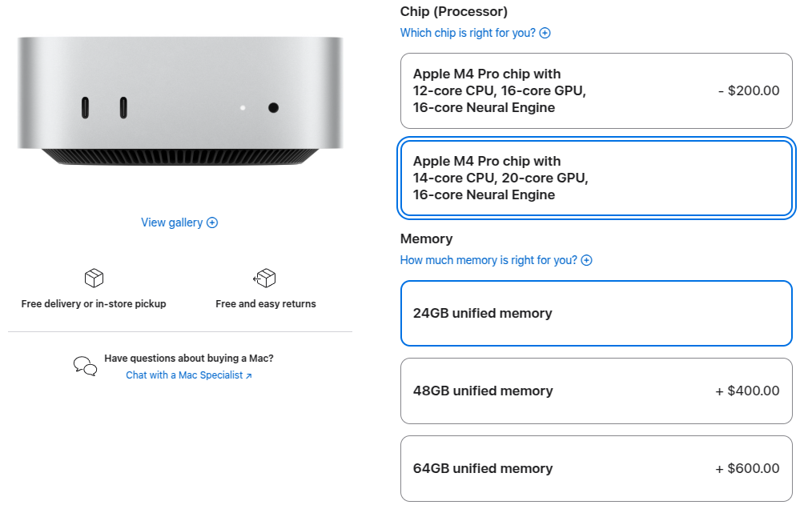The height and width of the screenshot is (509, 812).
Task: Click plus icon next to chip help link
Action: coord(545,33)
